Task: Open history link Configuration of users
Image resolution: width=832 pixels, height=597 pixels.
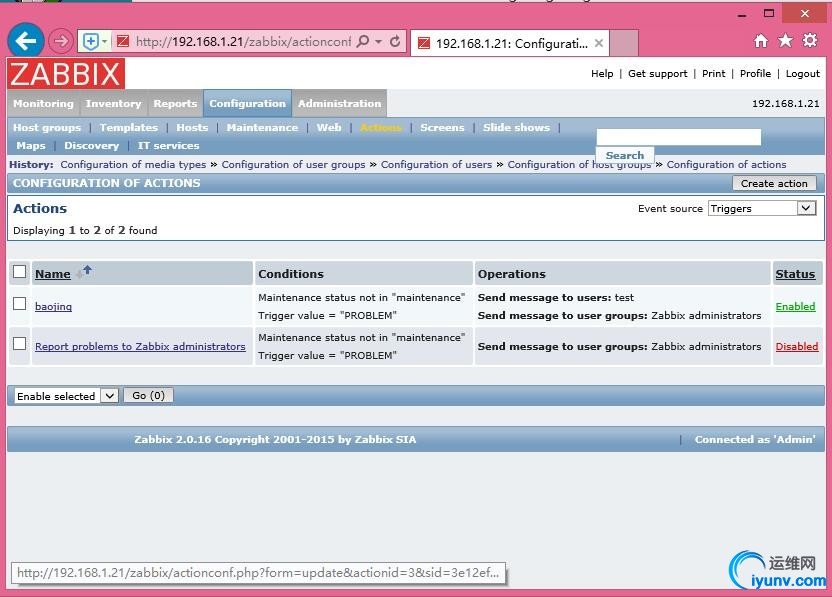Action: (436, 165)
